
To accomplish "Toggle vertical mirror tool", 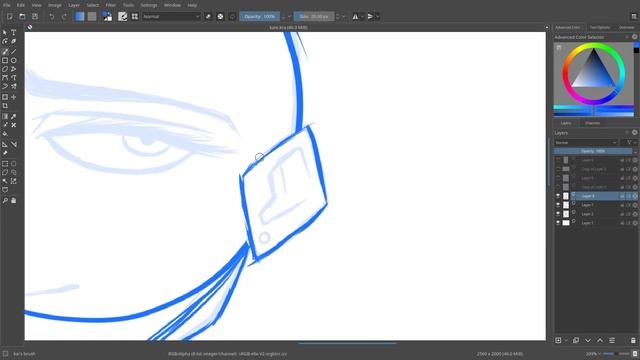I will (x=370, y=17).
